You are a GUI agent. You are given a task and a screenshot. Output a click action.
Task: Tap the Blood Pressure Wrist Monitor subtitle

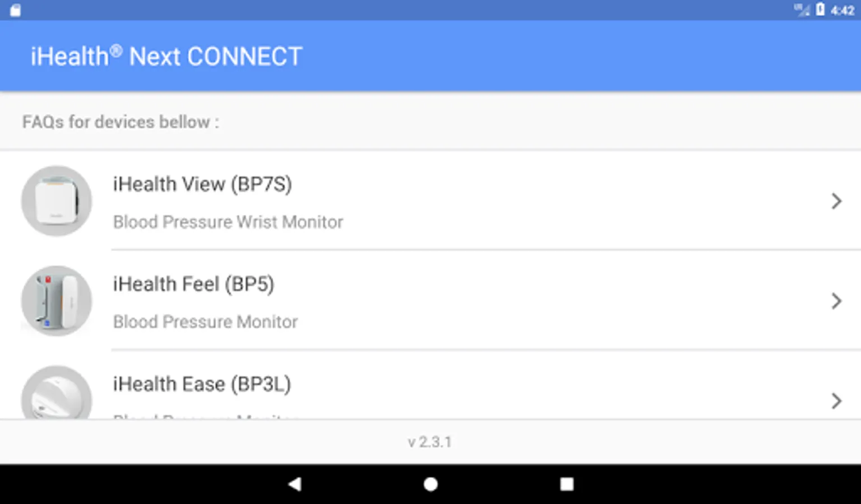[x=228, y=222]
